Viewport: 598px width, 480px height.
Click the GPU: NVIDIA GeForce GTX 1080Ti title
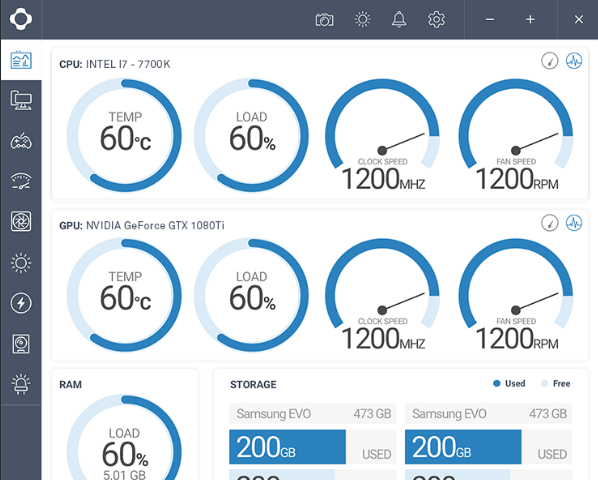click(x=141, y=225)
